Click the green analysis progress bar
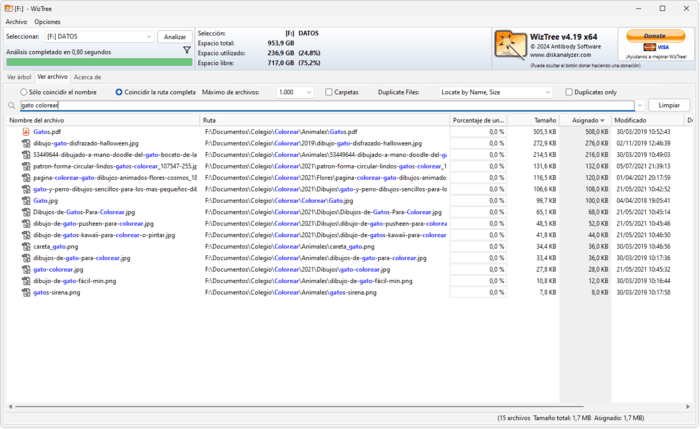Screen dimensions: 700x429 [x=99, y=62]
